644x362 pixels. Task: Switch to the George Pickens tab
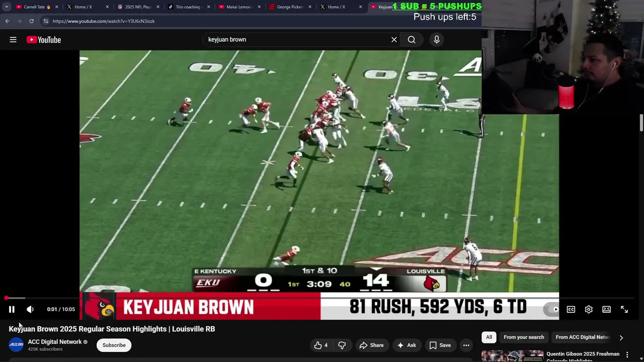click(x=290, y=7)
